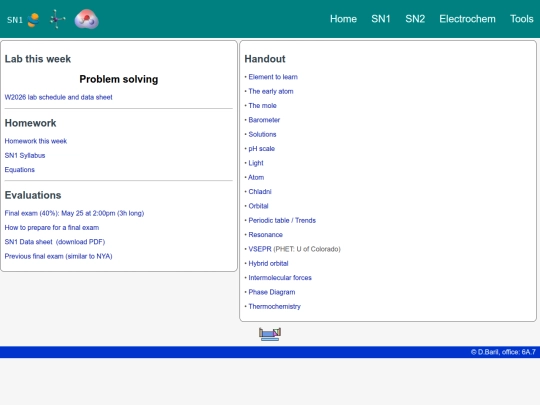Open Previous final exam (similar to NYA)
Screen dimensions: 540x405
tap(59, 256)
